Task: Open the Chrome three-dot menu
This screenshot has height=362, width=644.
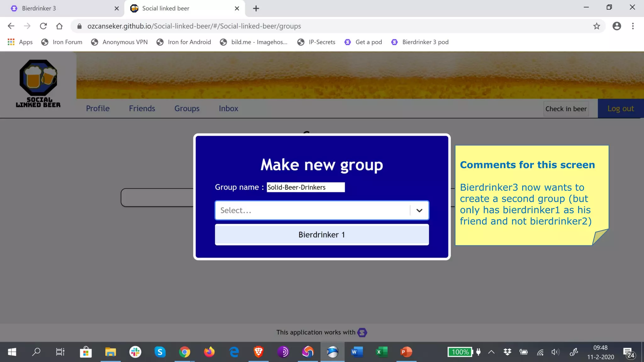Action: pos(633,26)
